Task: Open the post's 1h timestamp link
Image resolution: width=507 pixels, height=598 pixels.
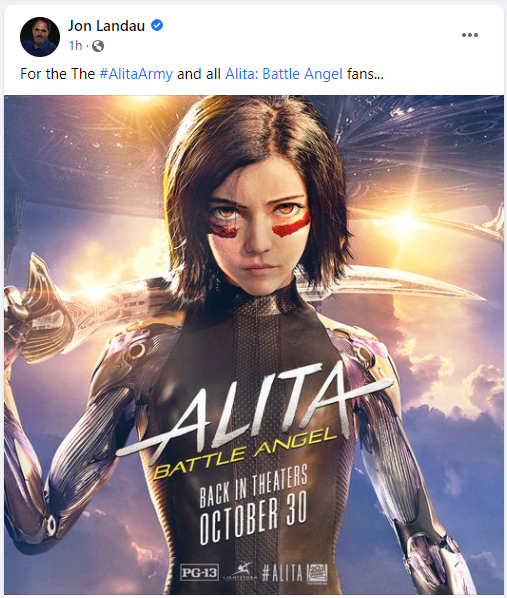Action: [x=76, y=46]
